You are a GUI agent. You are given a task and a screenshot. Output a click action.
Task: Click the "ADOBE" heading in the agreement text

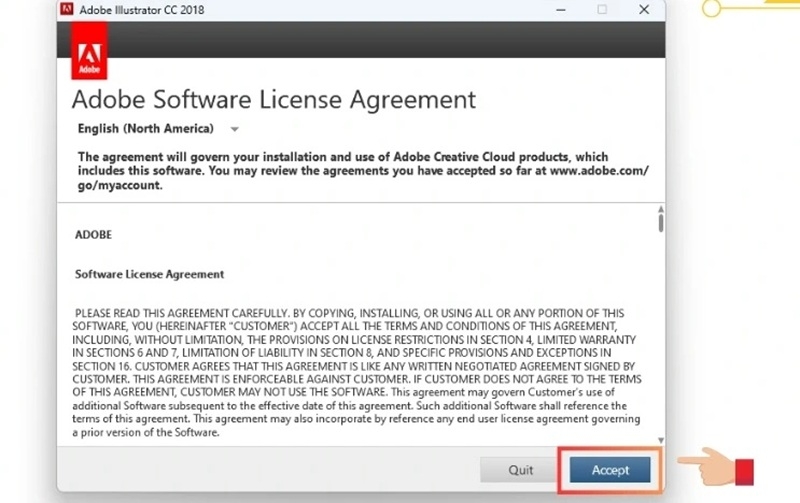93,235
